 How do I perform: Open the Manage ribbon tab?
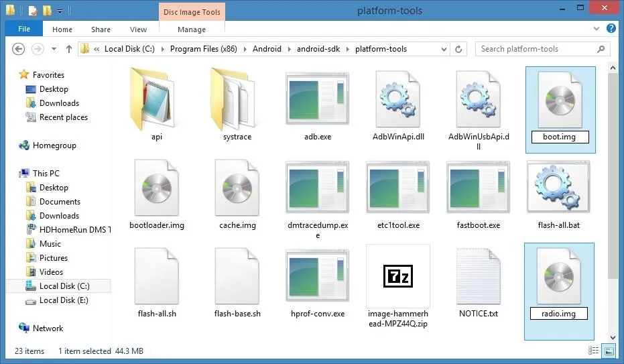192,29
